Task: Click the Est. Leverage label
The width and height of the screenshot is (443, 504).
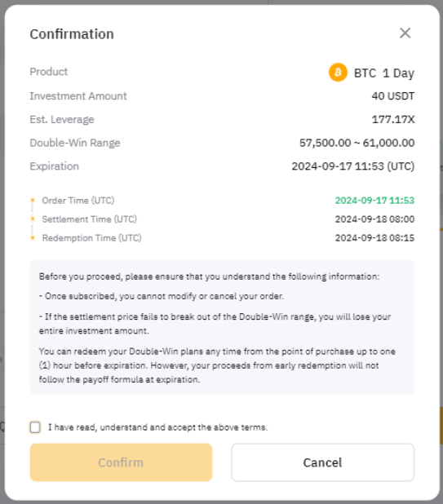Action: coord(62,119)
